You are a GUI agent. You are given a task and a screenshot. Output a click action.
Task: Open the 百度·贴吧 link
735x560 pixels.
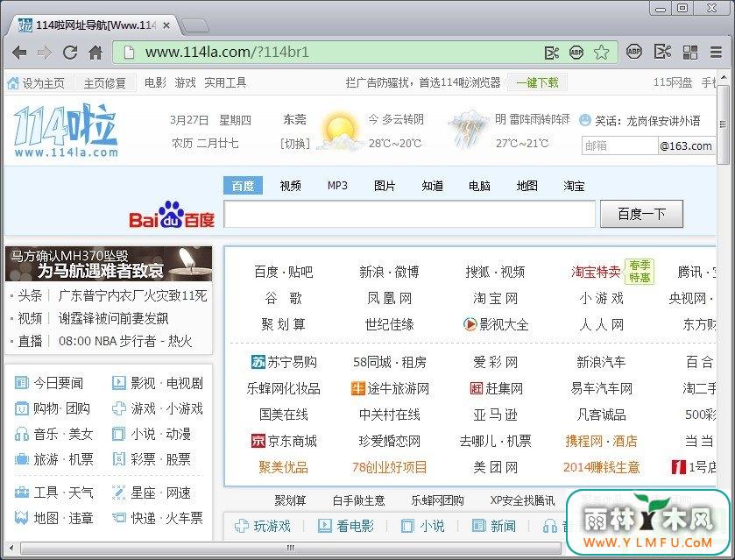point(284,272)
